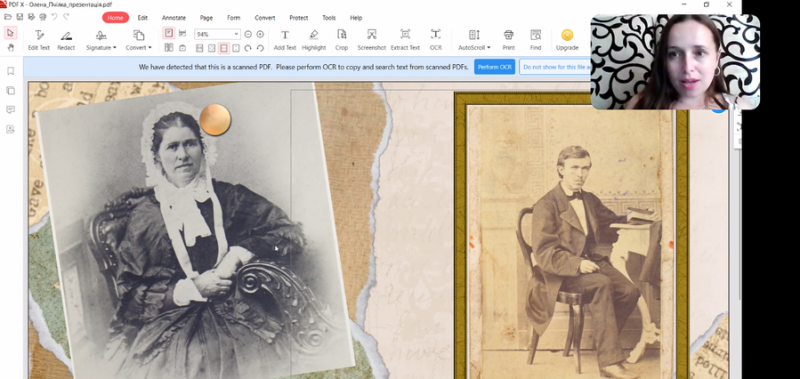
Task: Open bookmarks panel in left sidebar
Action: [10, 71]
